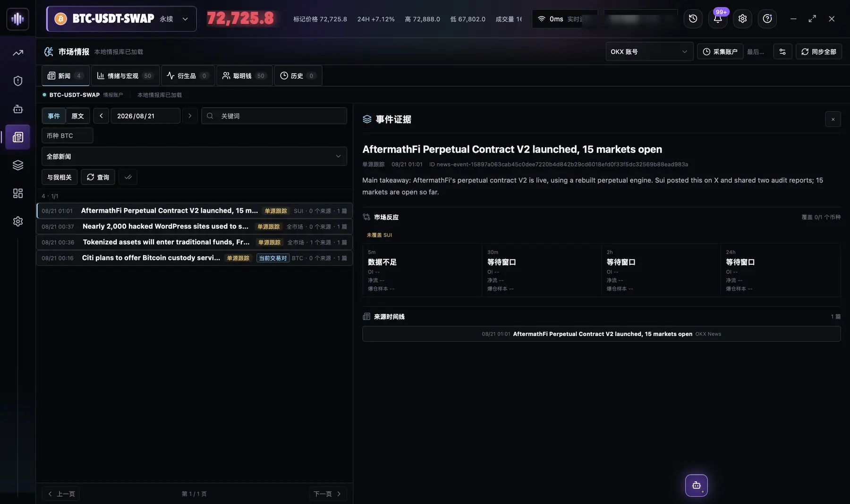Screen dimensions: 850x504
Task: Toggle fullscreen with the expand arrows icon
Action: (x=812, y=19)
